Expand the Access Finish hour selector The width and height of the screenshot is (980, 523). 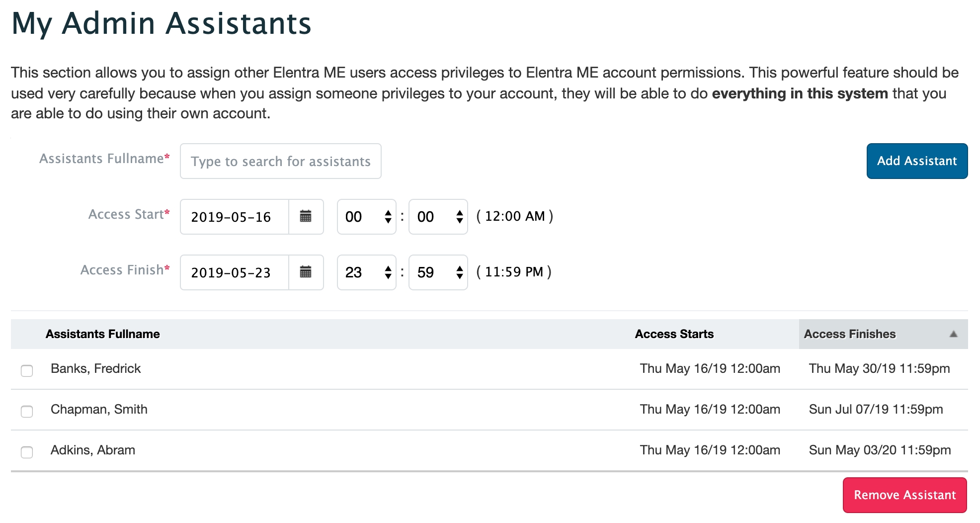pyautogui.click(x=367, y=272)
